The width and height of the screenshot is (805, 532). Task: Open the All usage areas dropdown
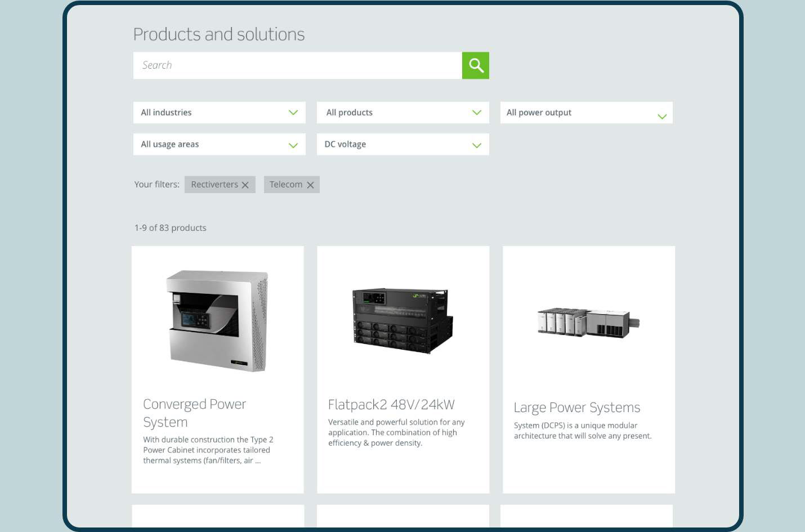(220, 144)
